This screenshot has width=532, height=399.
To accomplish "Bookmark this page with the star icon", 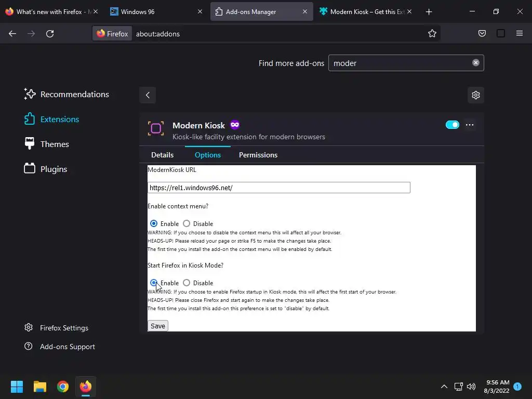I will [x=432, y=33].
